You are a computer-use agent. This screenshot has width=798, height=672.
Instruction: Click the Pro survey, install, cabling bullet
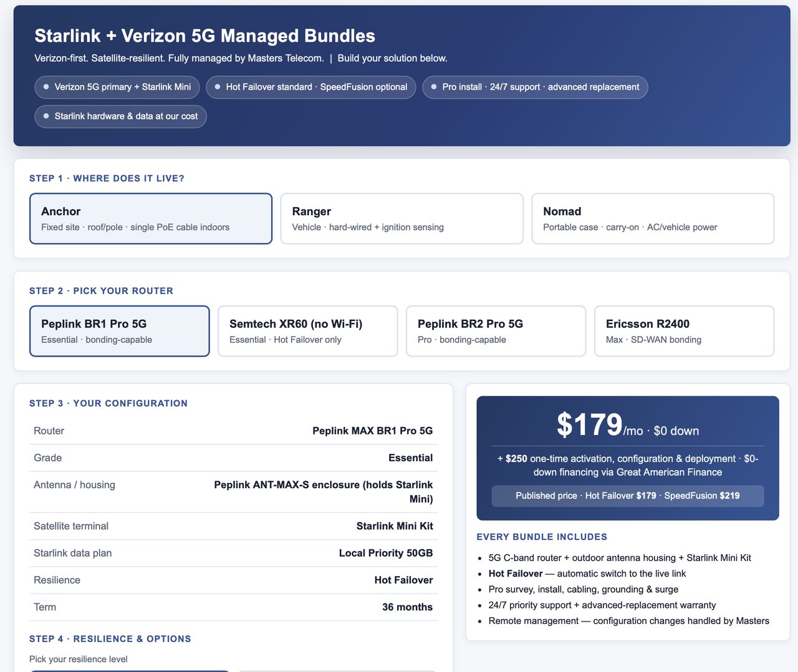coord(584,589)
